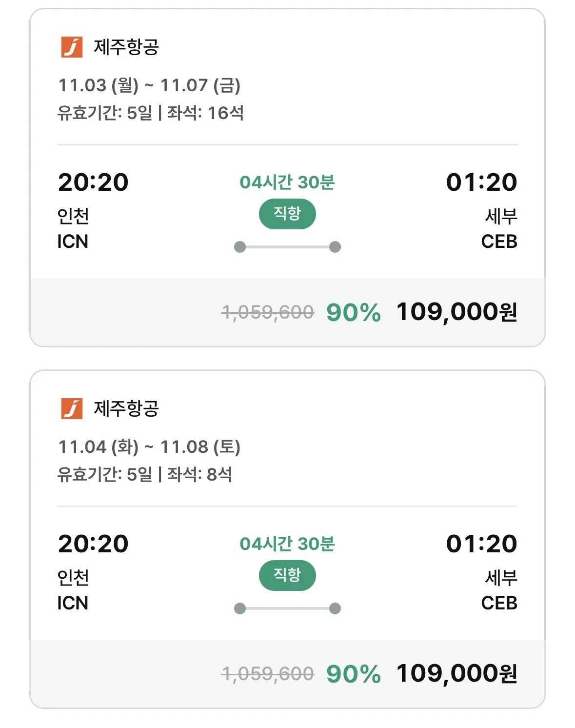
Task: Click the ICN departure code in first card
Action: (73, 242)
